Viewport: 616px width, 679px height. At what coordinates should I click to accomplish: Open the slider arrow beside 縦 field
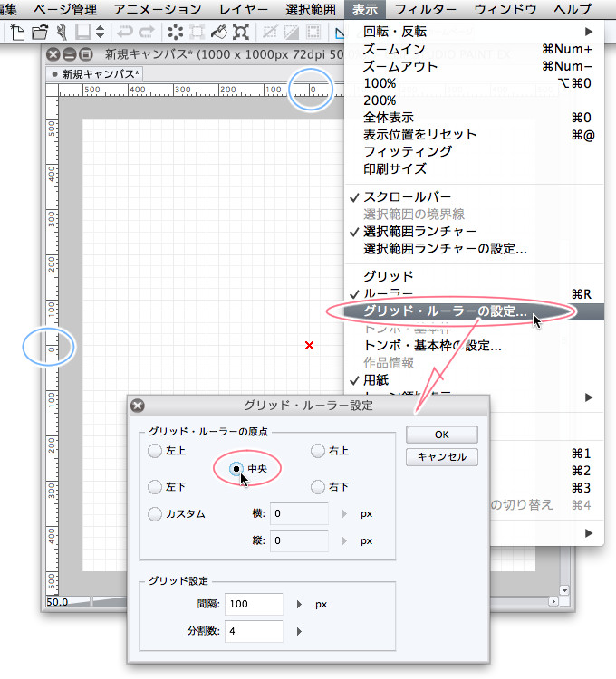pyautogui.click(x=344, y=540)
